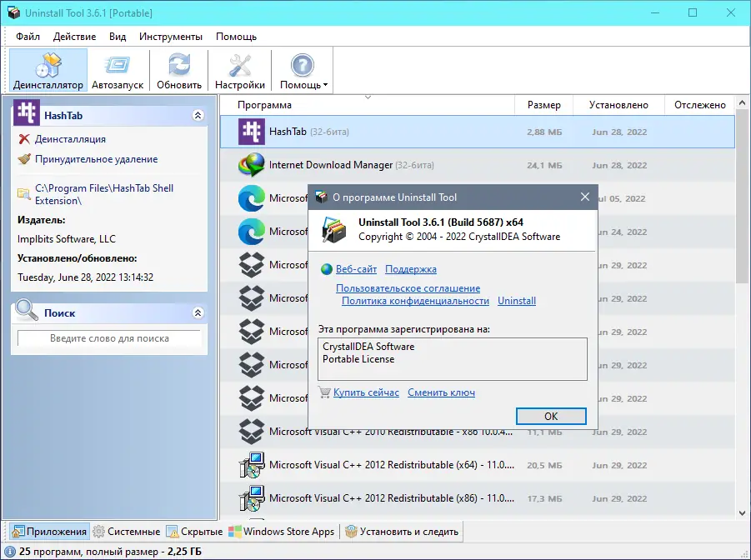Click OK in About dialog
Viewport: 751px width, 560px height.
[x=551, y=417]
